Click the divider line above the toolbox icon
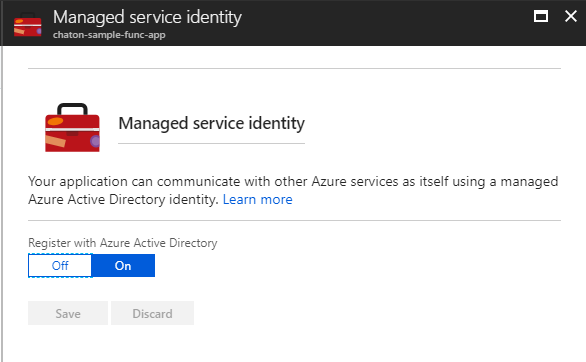This screenshot has height=362, width=586. (x=294, y=68)
